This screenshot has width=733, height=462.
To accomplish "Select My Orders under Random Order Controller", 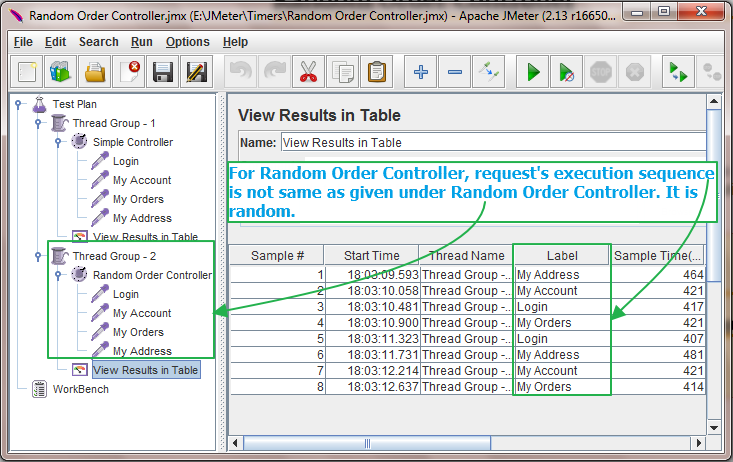I will click(138, 332).
